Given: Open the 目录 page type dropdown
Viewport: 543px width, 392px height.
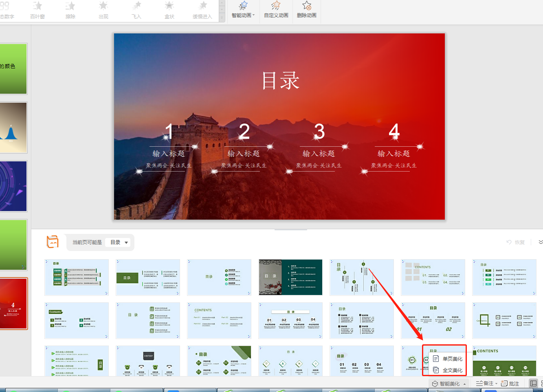Looking at the screenshot, I should click(x=118, y=242).
